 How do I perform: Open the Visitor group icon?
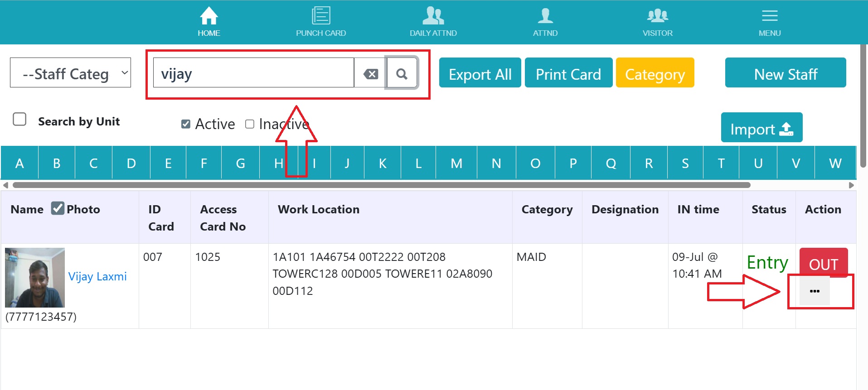tap(657, 16)
